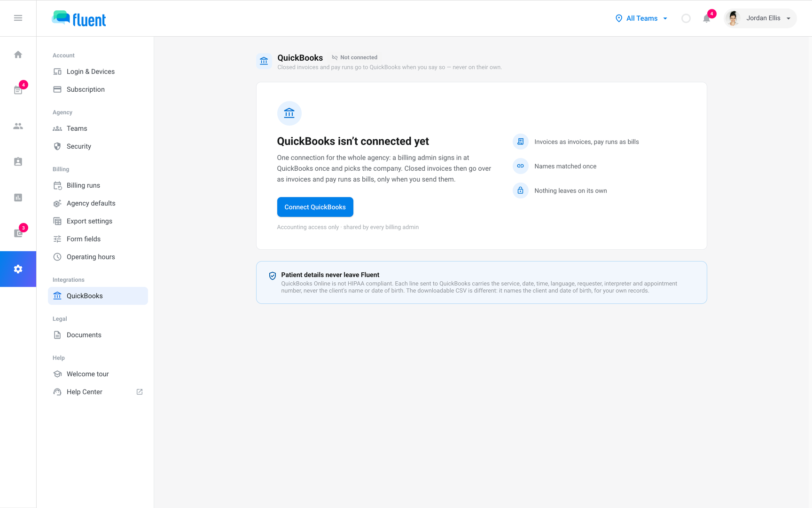Open Teams settings page
812x508 pixels.
(x=98, y=128)
